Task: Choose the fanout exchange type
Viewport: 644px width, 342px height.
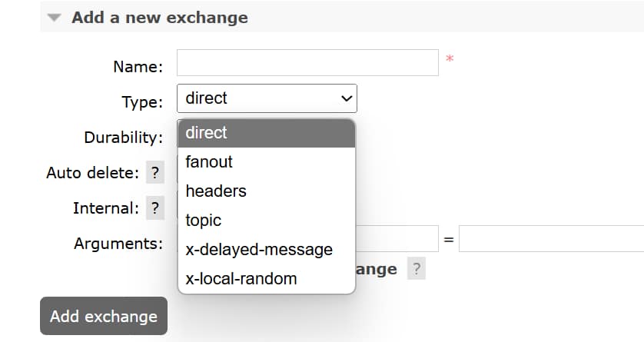Action: 266,162
